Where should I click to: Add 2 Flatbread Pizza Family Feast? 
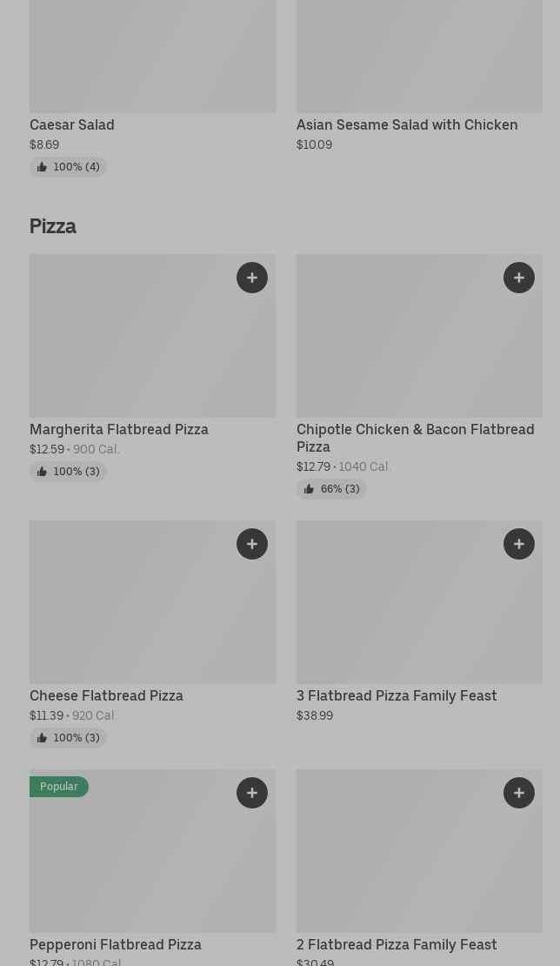(519, 793)
